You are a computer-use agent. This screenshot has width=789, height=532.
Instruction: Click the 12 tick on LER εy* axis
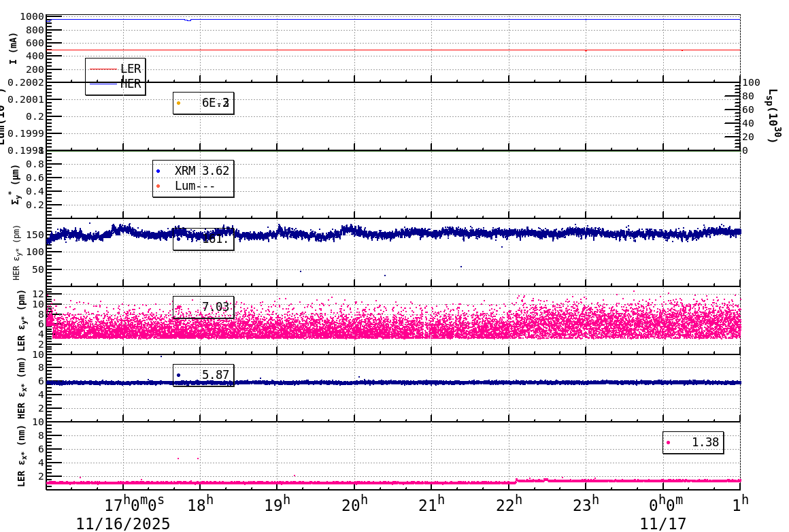[38, 293]
